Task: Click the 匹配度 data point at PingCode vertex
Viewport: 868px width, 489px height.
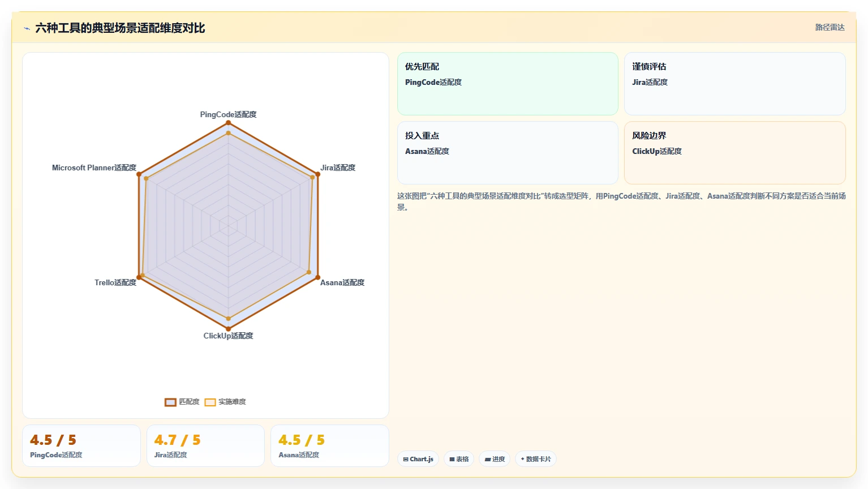Action: click(228, 122)
